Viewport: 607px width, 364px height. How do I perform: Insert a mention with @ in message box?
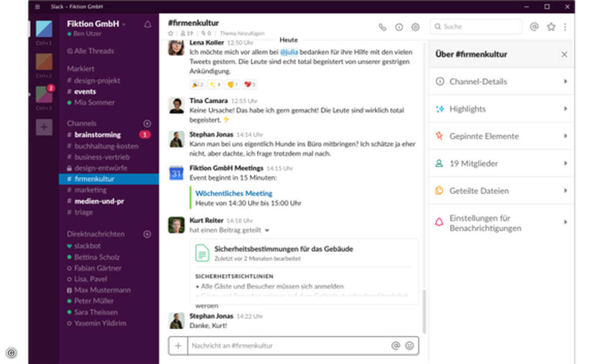(x=396, y=346)
